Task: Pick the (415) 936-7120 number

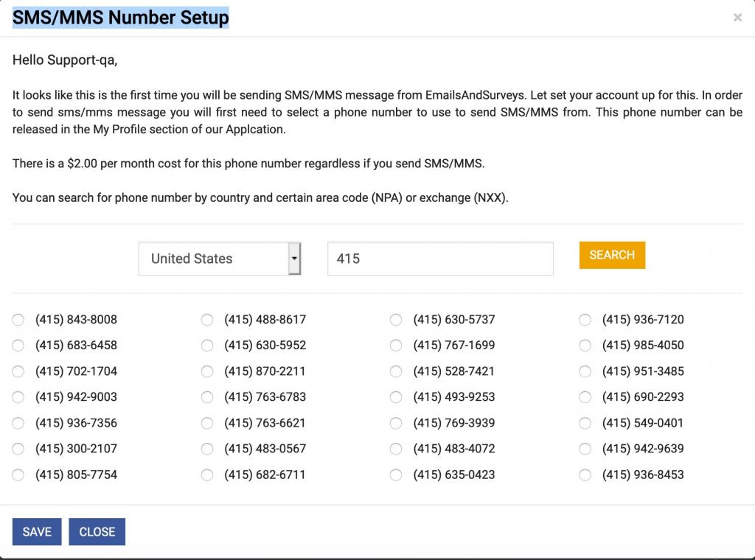Action: point(585,320)
